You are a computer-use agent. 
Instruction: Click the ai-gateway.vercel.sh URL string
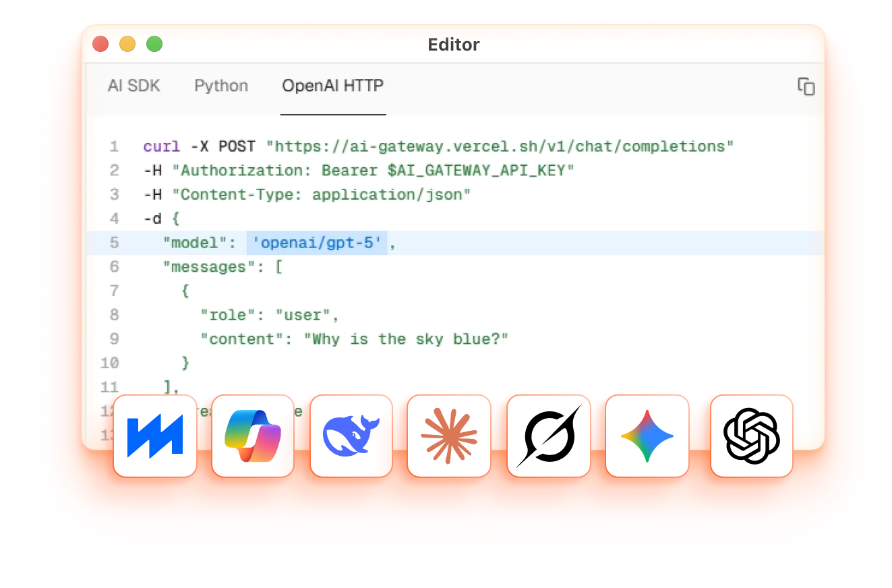point(500,146)
